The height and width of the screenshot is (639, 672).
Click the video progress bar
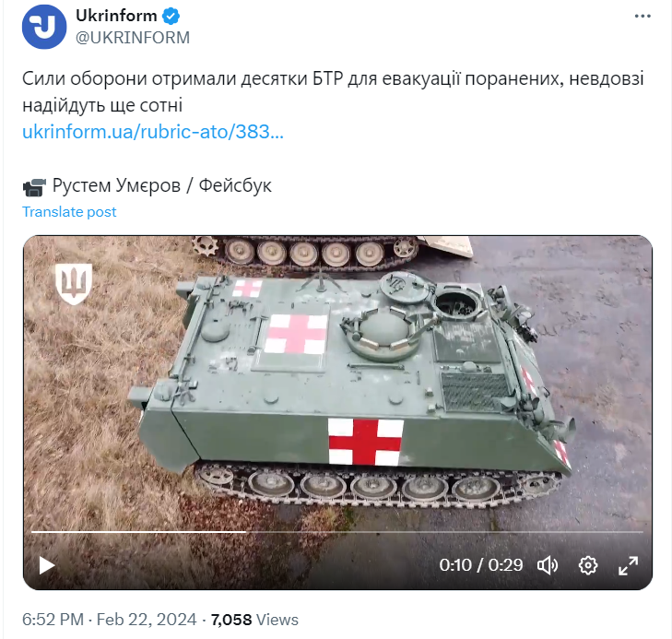(337, 532)
